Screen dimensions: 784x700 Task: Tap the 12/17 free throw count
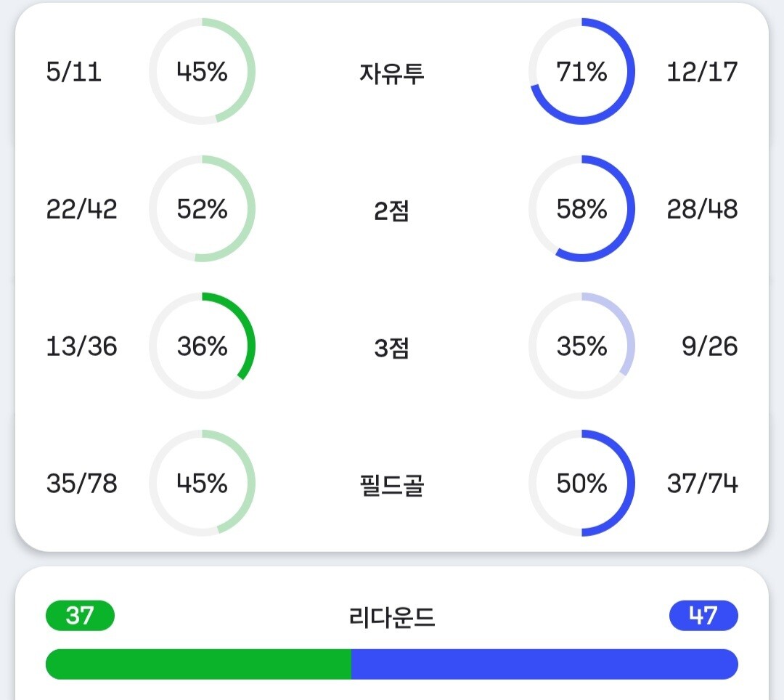[x=702, y=72]
